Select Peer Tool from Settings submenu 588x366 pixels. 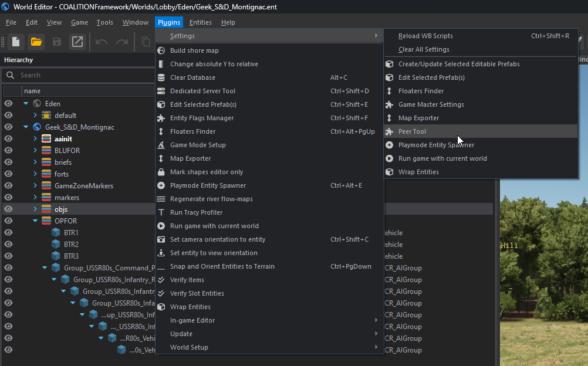point(412,131)
